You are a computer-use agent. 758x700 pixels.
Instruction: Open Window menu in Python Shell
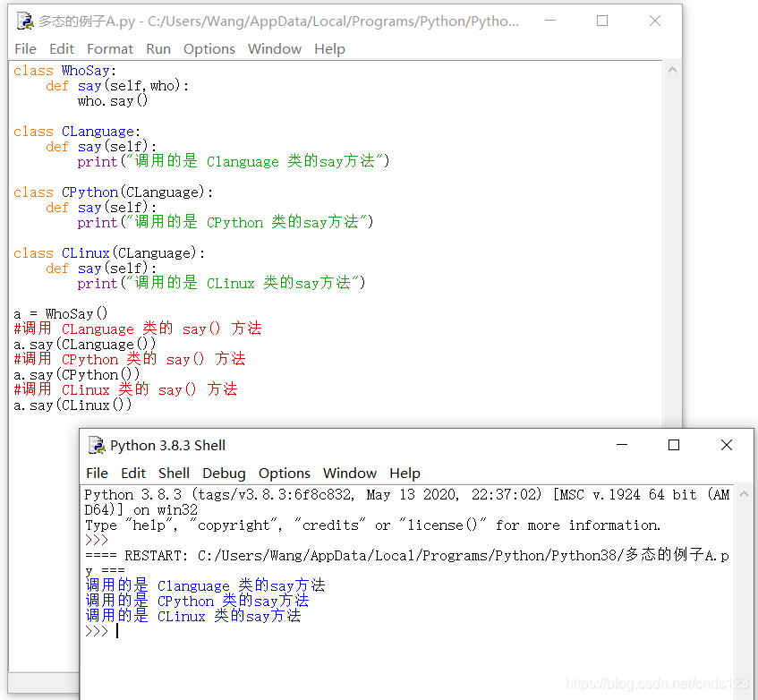pos(350,473)
